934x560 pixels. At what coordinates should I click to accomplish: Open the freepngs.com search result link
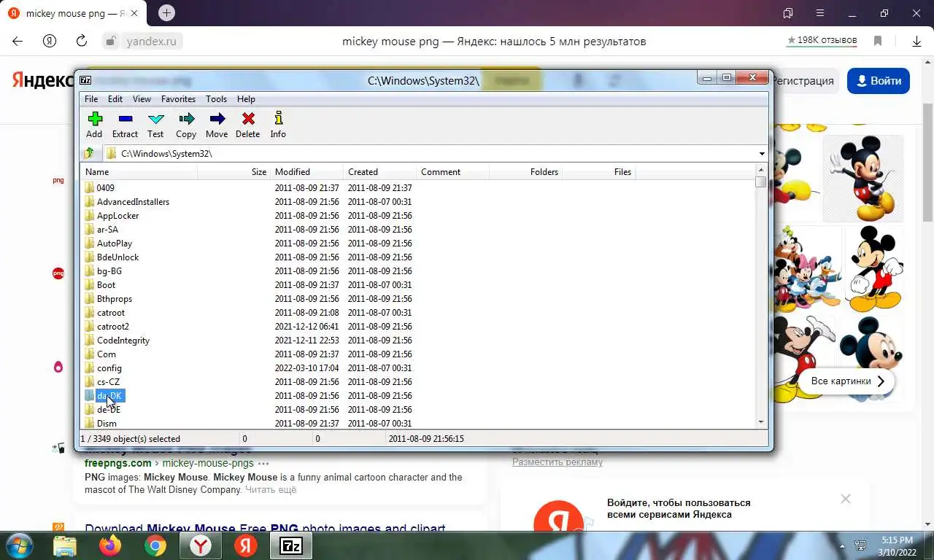tap(118, 463)
